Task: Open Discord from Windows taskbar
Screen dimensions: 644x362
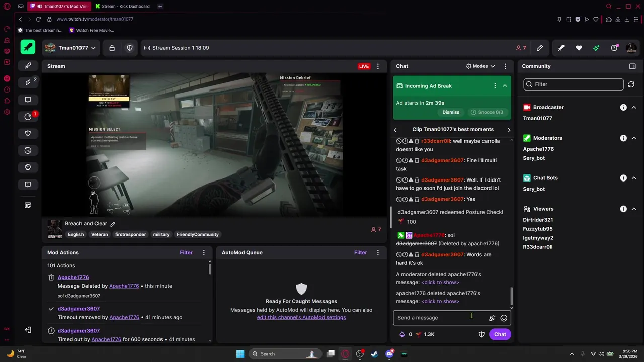Action: click(x=389, y=354)
